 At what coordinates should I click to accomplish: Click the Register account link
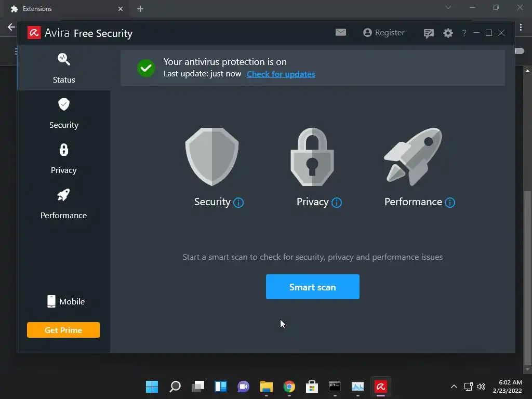[384, 33]
